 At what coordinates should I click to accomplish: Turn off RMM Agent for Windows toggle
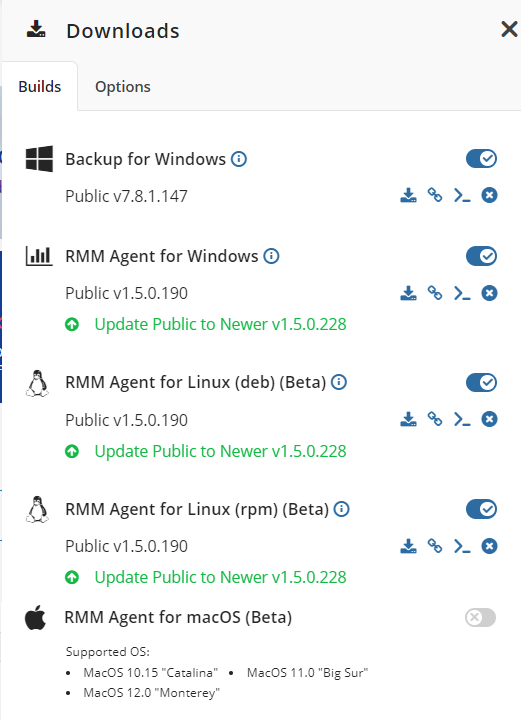pos(481,256)
